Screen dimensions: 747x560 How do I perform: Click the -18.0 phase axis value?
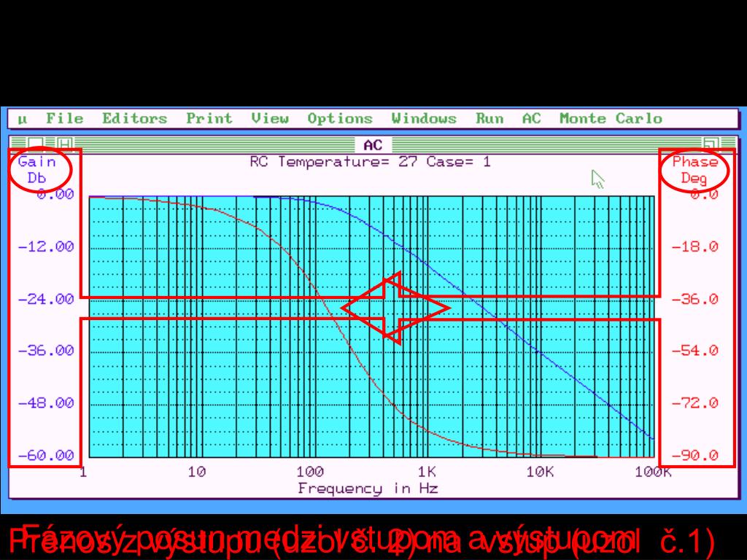[x=694, y=246]
